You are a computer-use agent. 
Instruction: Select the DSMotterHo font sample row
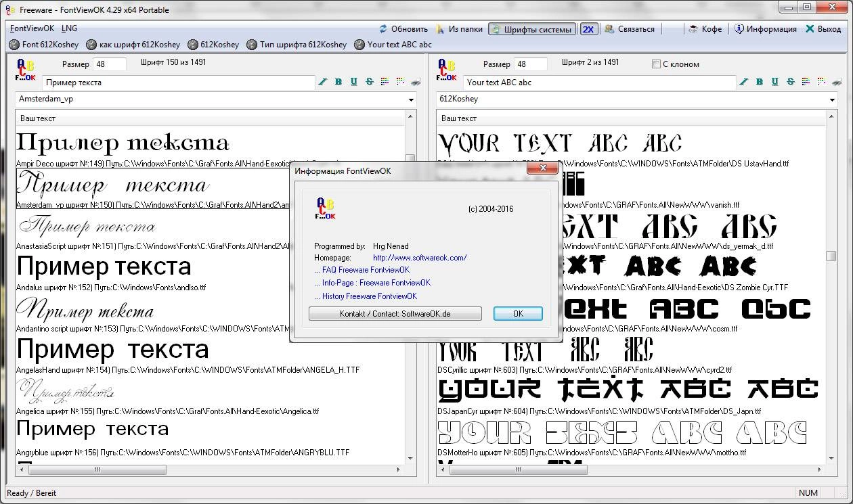coord(631,437)
